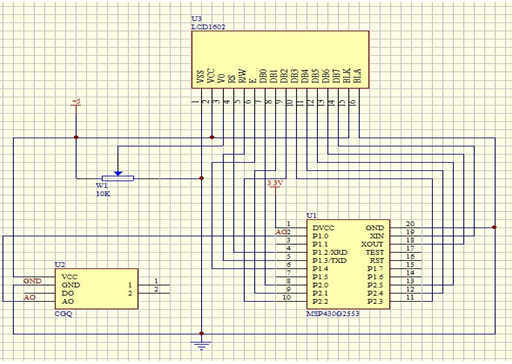The width and height of the screenshot is (512, 364).
Task: Click the 3.3V power port symbol
Action: click(x=275, y=185)
